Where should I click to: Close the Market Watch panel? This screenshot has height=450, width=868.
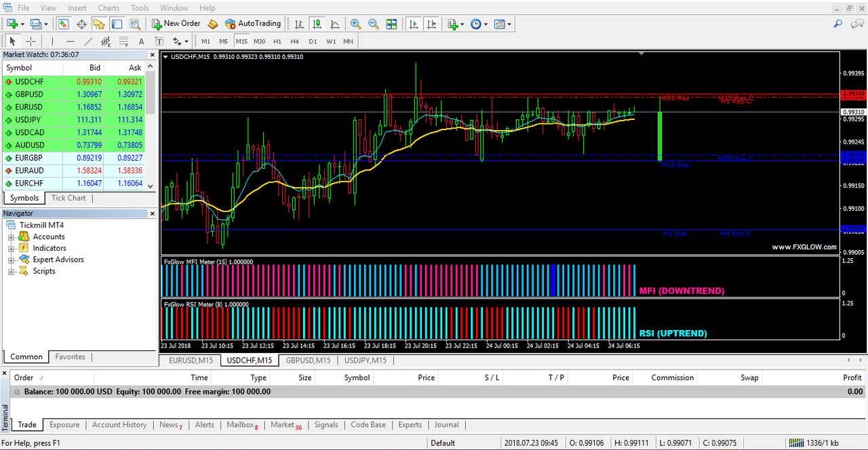pos(152,55)
